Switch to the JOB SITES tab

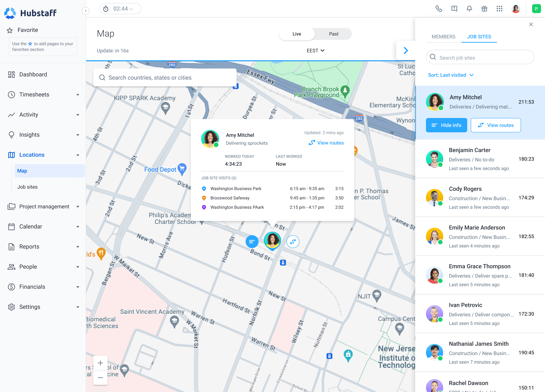479,37
